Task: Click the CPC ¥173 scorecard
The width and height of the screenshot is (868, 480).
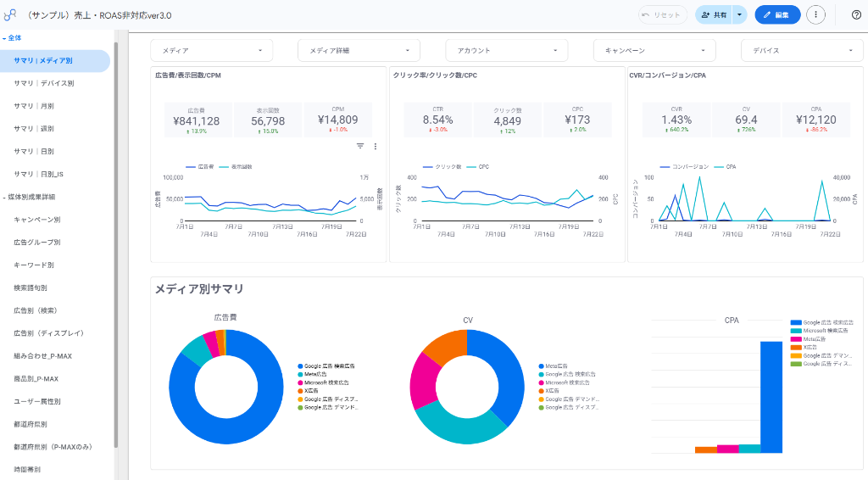Action: point(577,120)
